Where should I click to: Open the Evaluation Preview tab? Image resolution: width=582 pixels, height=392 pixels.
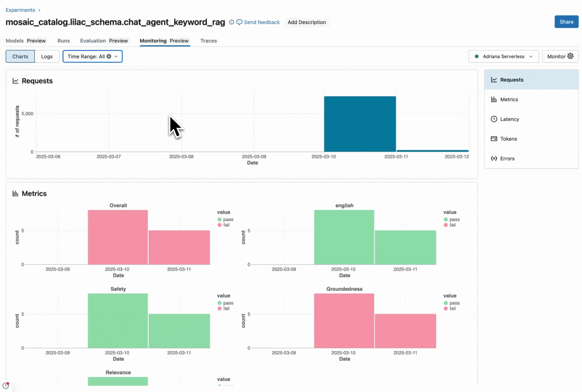tap(104, 41)
